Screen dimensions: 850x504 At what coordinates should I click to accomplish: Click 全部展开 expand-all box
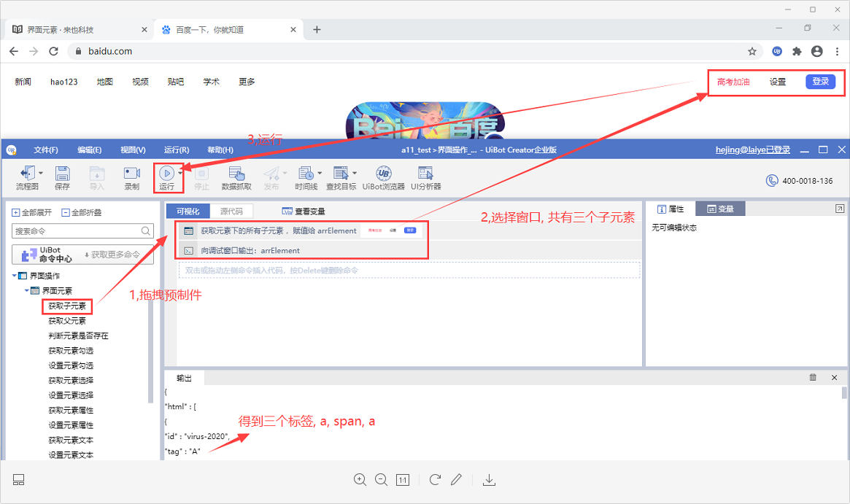pos(16,213)
